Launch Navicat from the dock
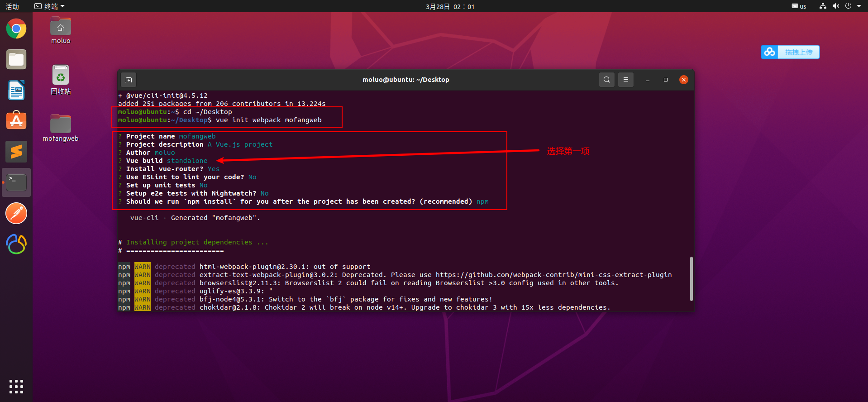868x402 pixels. coord(16,244)
